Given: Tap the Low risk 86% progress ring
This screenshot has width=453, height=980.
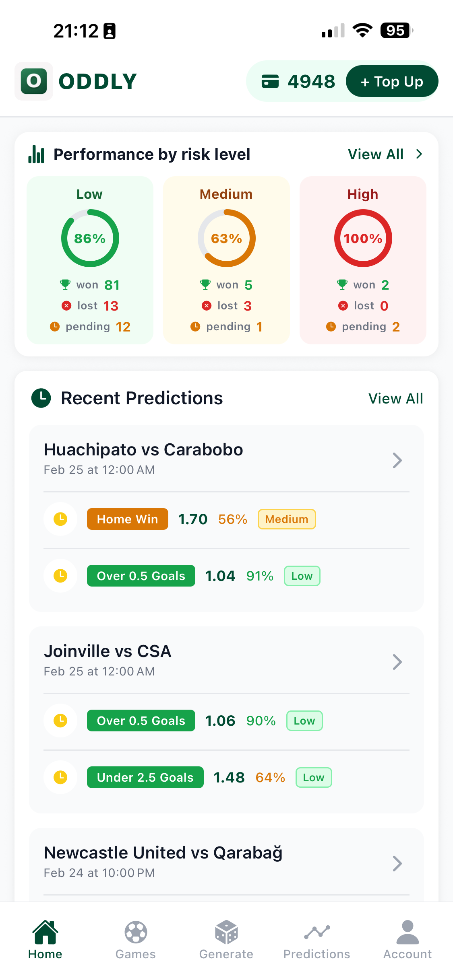Looking at the screenshot, I should click(x=90, y=238).
